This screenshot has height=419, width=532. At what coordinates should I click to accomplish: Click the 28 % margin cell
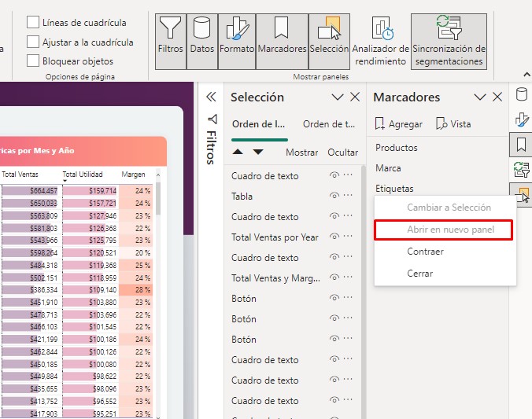click(x=136, y=290)
